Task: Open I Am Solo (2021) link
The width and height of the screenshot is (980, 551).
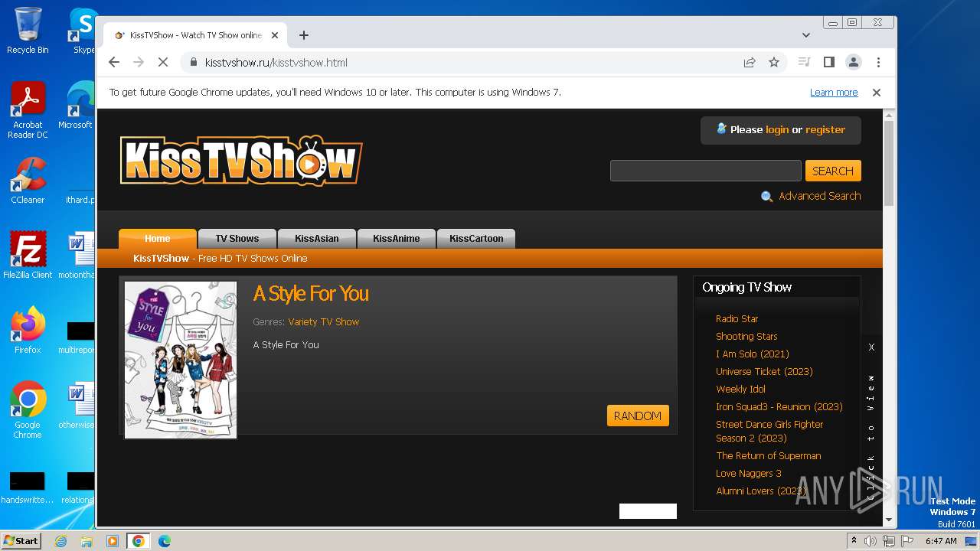Action: click(753, 354)
